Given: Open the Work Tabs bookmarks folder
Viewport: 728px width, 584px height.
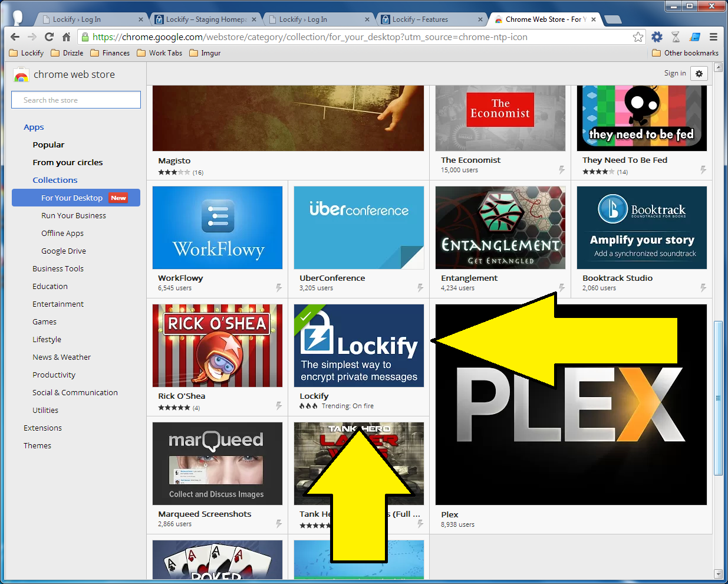Looking at the screenshot, I should pyautogui.click(x=160, y=53).
